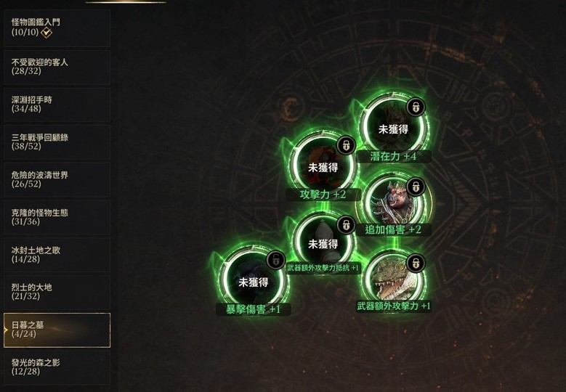Switch to 深淵招手時 (34/48) collection
The width and height of the screenshot is (566, 392).
coord(57,105)
